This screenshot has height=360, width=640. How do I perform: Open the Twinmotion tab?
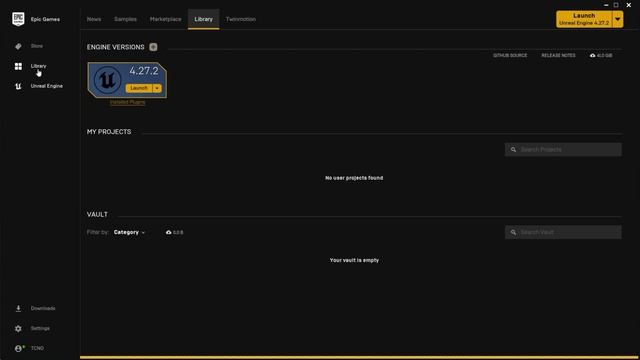click(241, 19)
